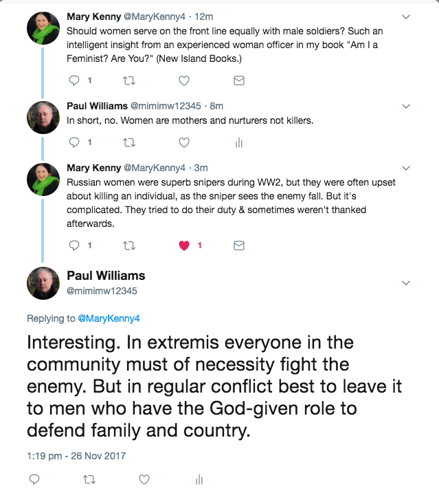Screen dimensions: 439x504
Task: Expand options menu for 'In short, no' tweet
Action: [406, 107]
